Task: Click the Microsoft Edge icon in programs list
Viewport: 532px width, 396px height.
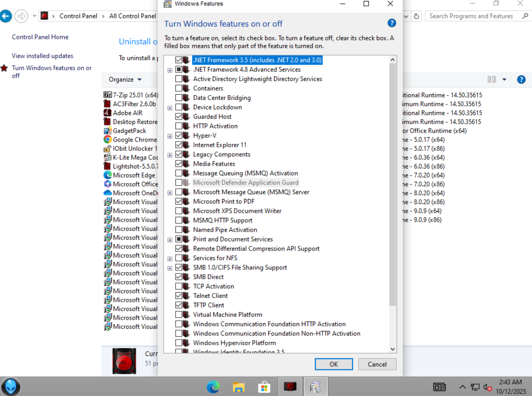Action: click(x=108, y=175)
